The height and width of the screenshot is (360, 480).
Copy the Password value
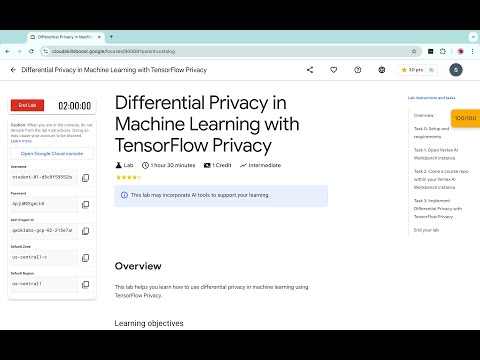point(86,204)
